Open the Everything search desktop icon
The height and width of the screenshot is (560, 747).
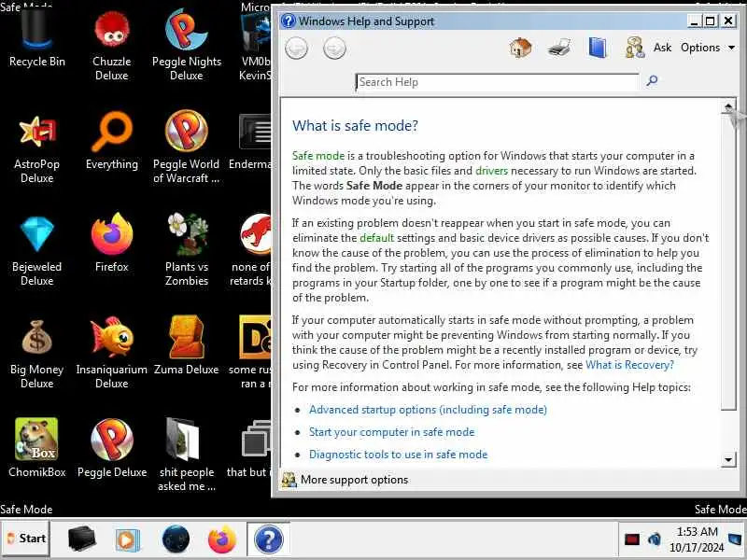(x=111, y=141)
